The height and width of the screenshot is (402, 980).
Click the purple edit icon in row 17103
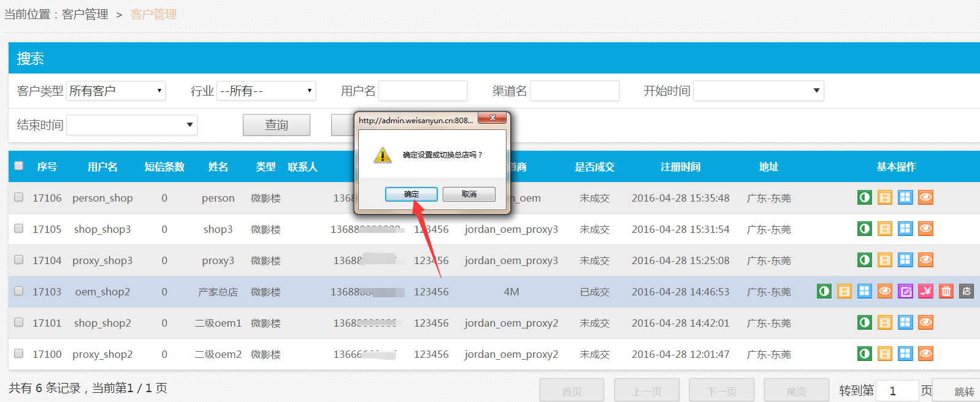click(x=905, y=291)
